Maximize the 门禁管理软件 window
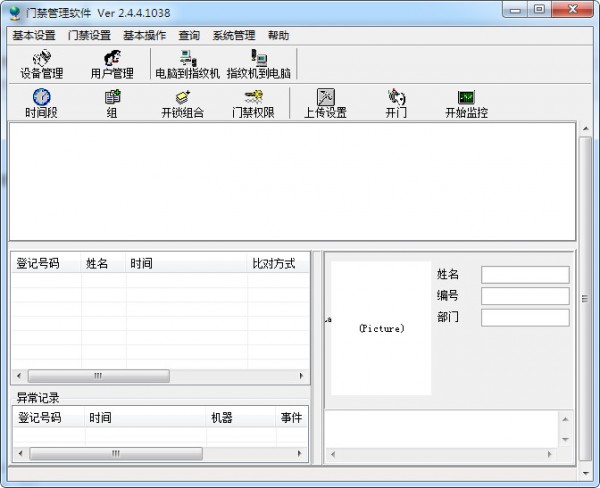Image resolution: width=600 pixels, height=488 pixels. [x=539, y=10]
